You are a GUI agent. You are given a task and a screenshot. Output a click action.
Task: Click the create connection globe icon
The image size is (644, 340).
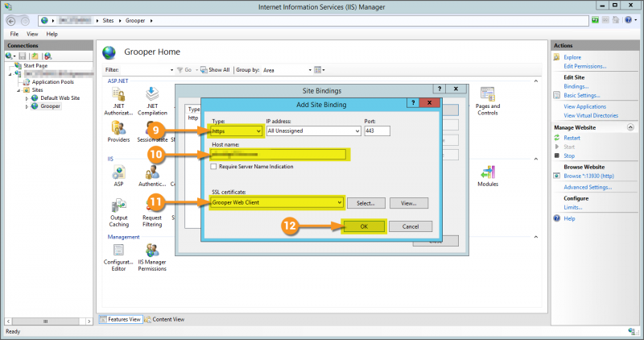[9, 56]
